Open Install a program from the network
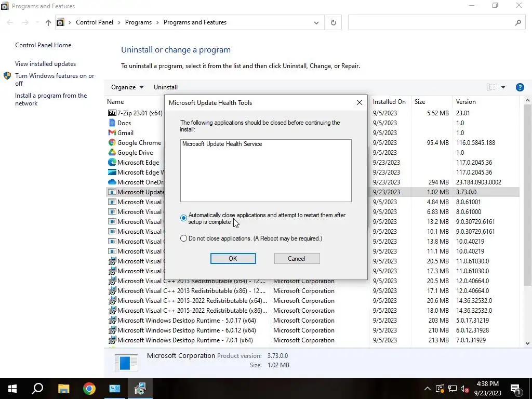The width and height of the screenshot is (532, 399). pyautogui.click(x=51, y=99)
